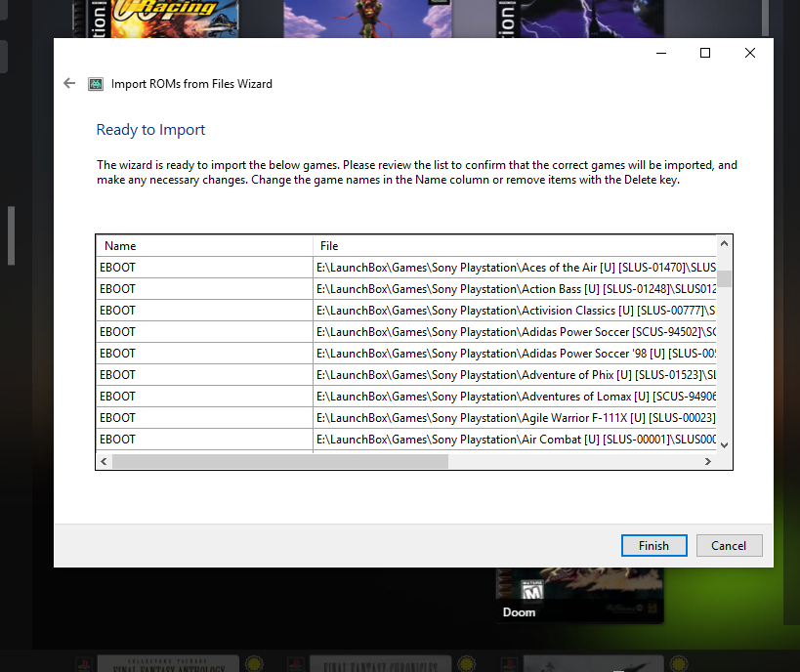Select the Adidas Power Soccer [SCUS-94502] file path

tap(514, 332)
